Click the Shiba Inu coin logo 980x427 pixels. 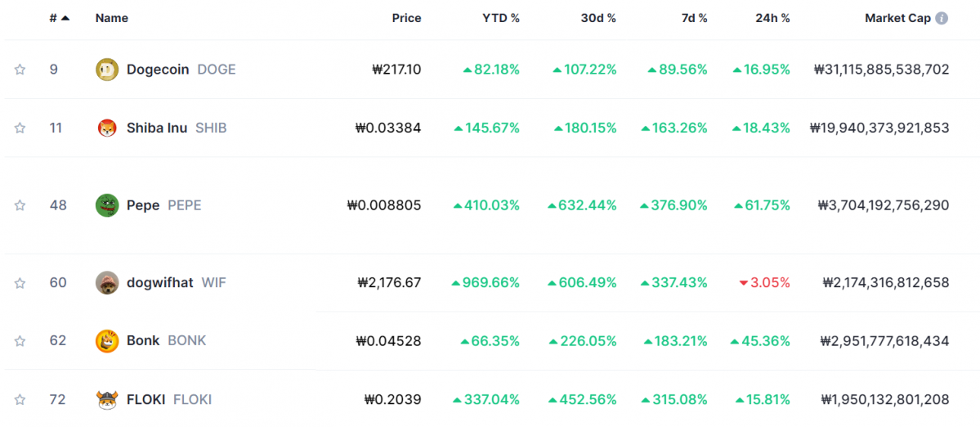(x=107, y=128)
